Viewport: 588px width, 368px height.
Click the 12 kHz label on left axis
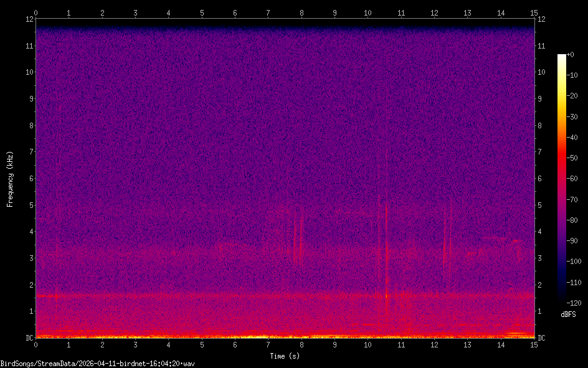pyautogui.click(x=27, y=19)
